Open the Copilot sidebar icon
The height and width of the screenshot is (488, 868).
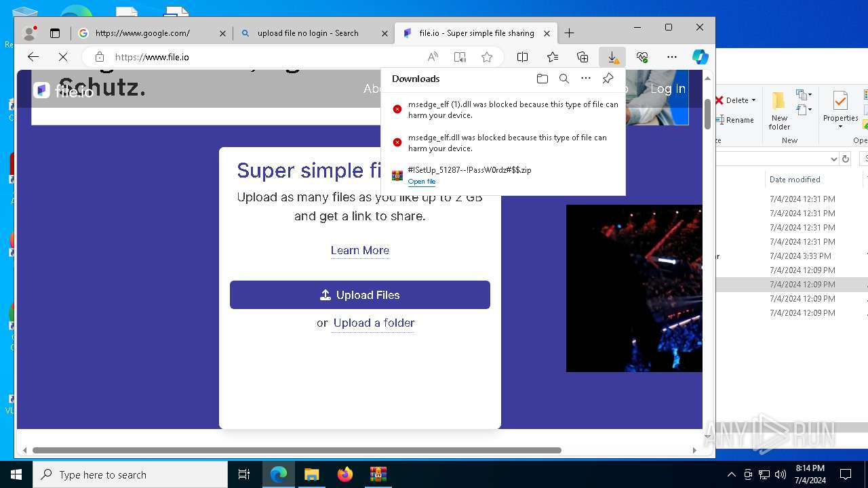click(x=701, y=57)
